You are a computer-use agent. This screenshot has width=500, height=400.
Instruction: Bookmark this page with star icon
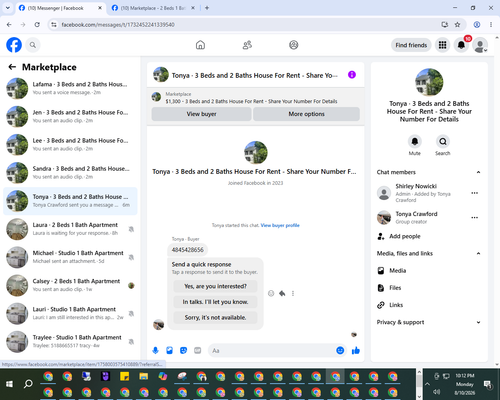pyautogui.click(x=457, y=25)
